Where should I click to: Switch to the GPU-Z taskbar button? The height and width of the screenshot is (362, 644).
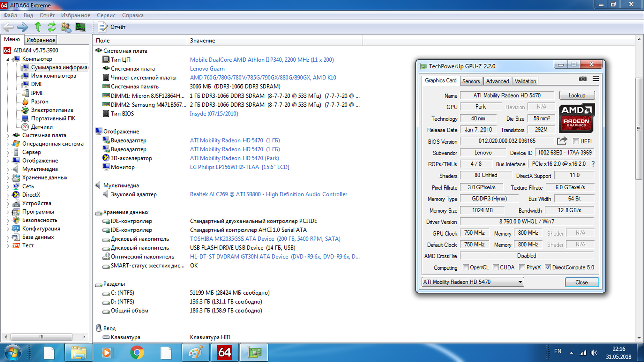pyautogui.click(x=255, y=352)
